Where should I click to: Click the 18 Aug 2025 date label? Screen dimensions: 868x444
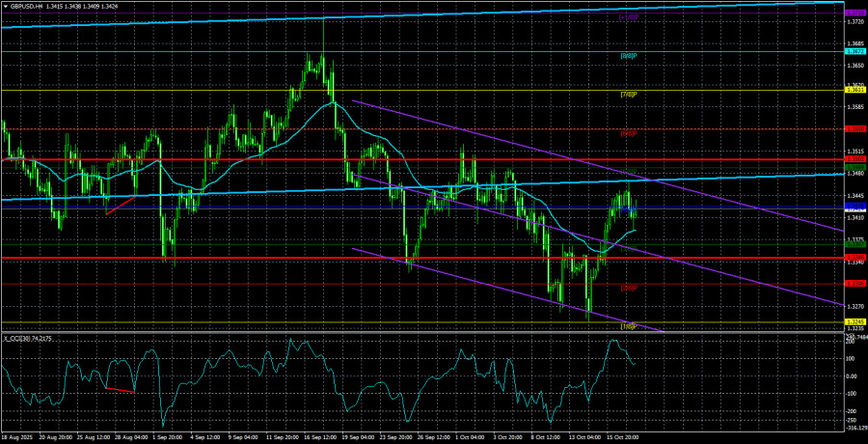point(17,436)
